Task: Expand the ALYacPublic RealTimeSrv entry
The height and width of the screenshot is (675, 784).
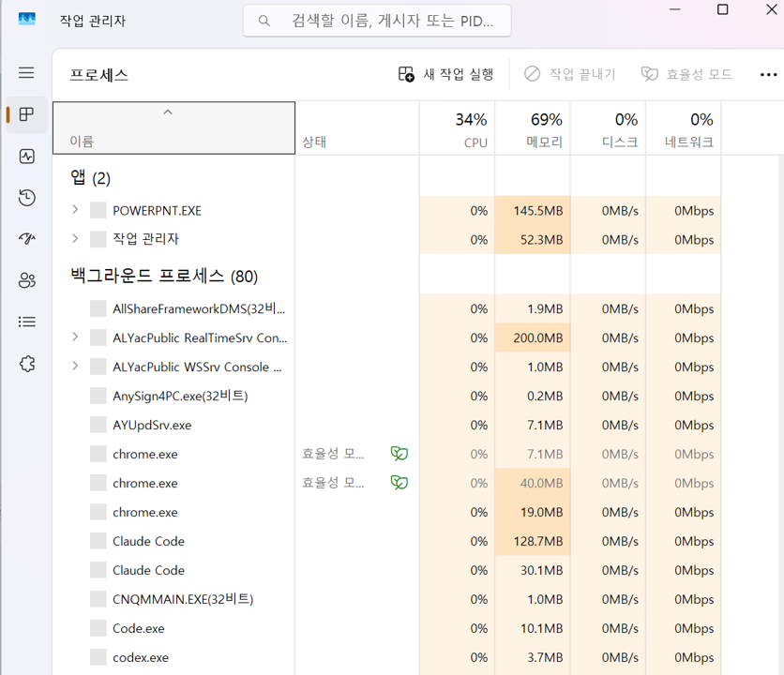Action: tap(74, 337)
